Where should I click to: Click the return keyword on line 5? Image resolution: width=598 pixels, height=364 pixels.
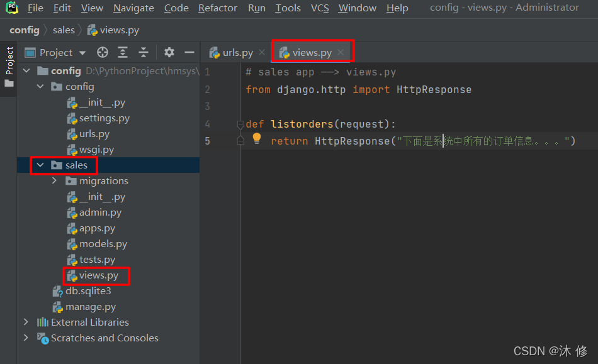(290, 141)
